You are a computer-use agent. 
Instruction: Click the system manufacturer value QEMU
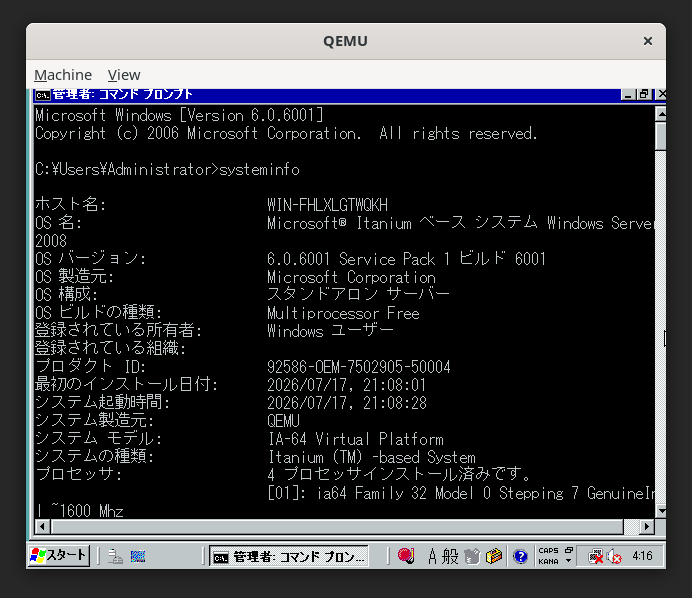[283, 421]
